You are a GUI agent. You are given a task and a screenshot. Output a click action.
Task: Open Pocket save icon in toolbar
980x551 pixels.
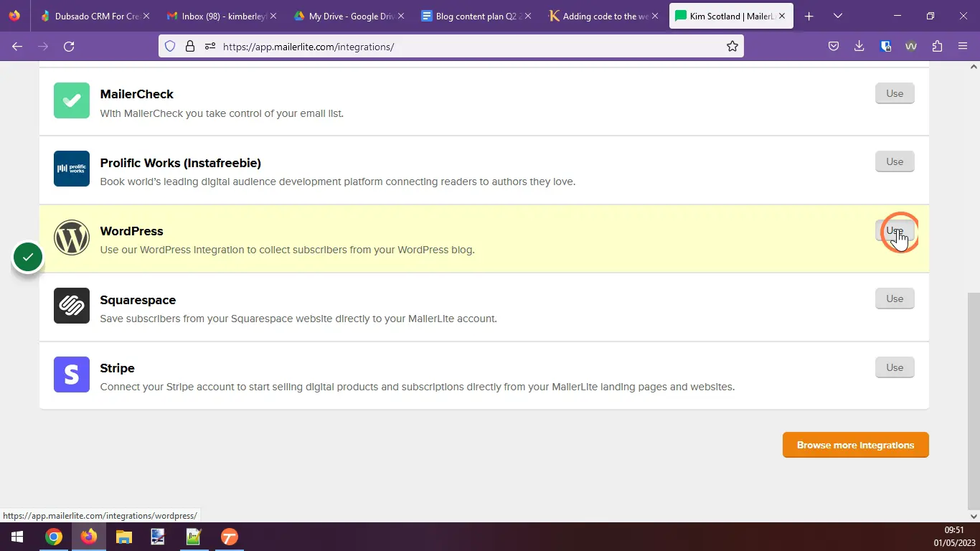(834, 47)
